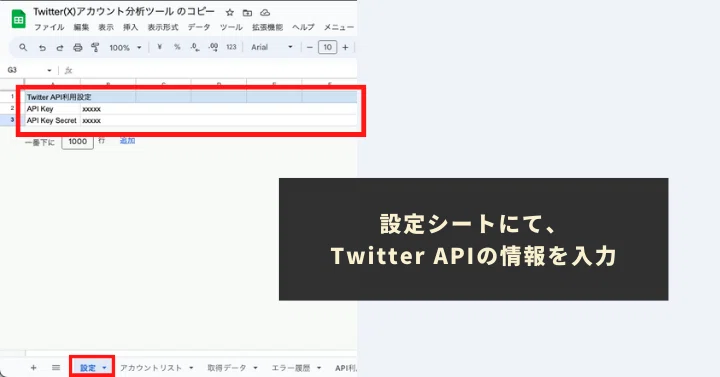Viewport: 720px width, 377px height.
Task: Open the 取得データ tab dropdown arrow
Action: (x=255, y=368)
